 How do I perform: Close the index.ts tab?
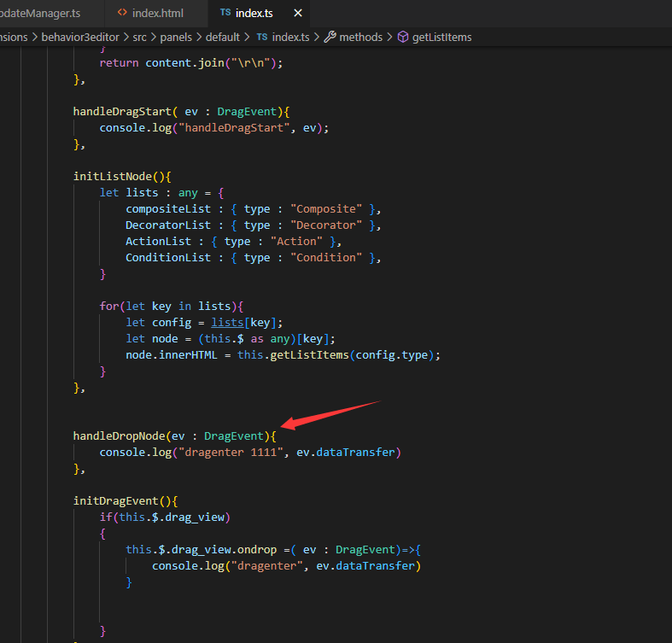pyautogui.click(x=298, y=14)
